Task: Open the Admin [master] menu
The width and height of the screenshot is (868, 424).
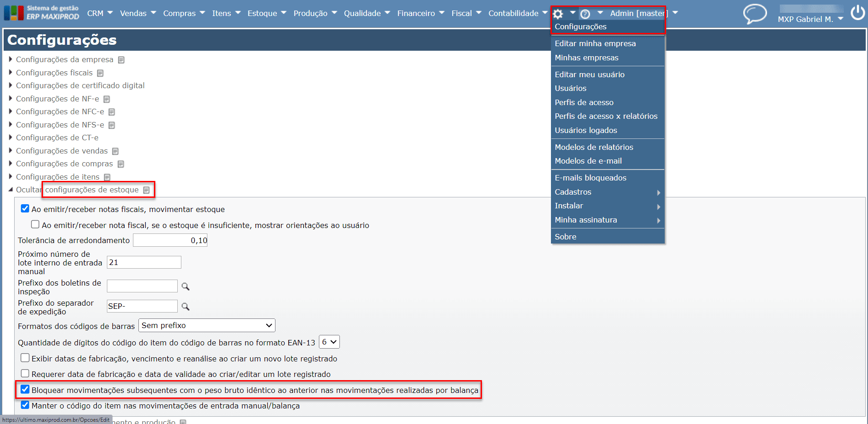Action: [x=644, y=13]
